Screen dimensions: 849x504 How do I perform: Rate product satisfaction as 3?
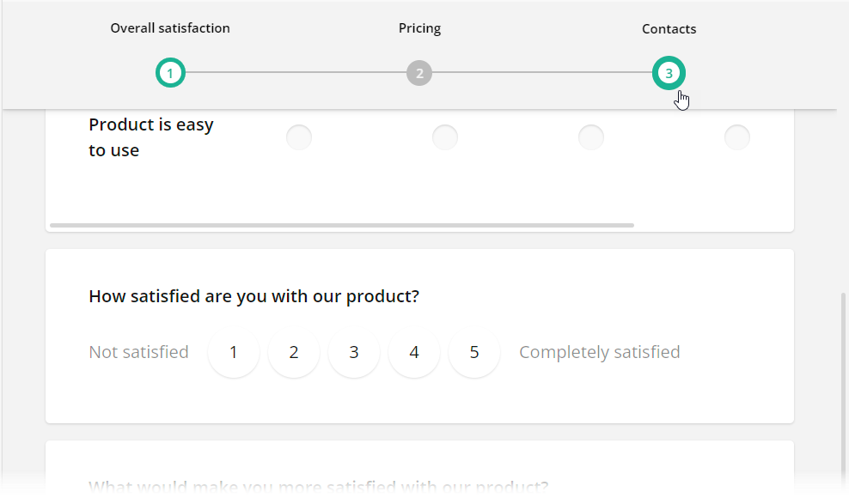[x=353, y=352]
